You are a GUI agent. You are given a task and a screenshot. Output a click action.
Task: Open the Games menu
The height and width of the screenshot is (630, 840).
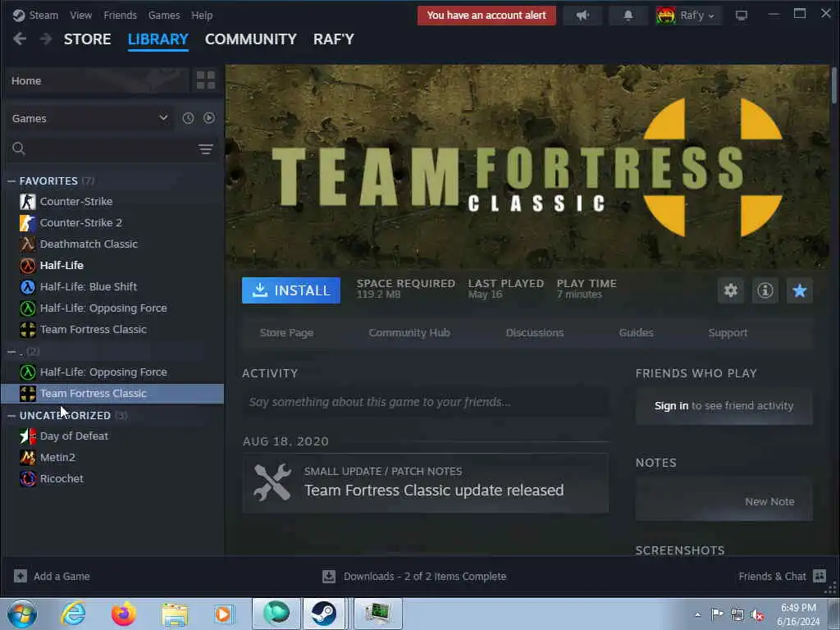164,15
